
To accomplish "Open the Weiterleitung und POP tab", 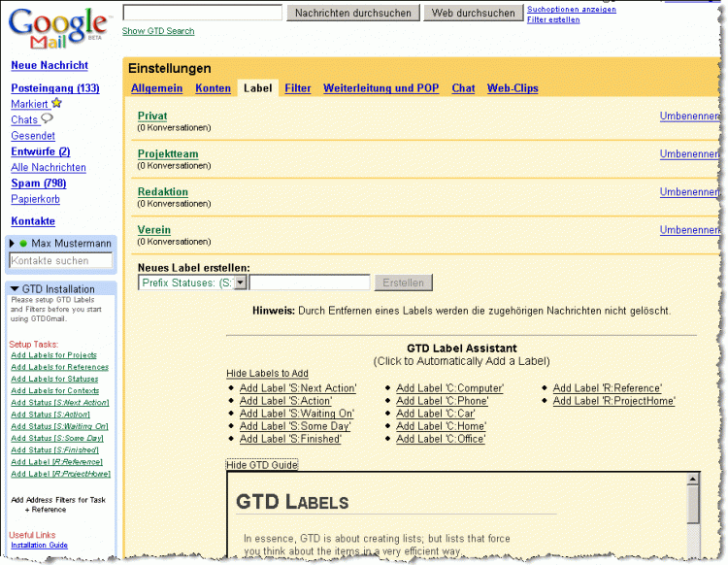I will click(x=381, y=88).
